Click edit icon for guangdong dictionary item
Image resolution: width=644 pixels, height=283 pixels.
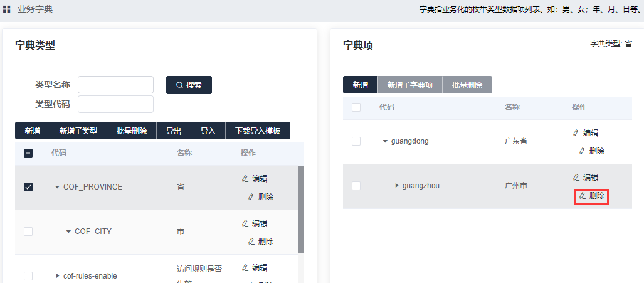[576, 133]
